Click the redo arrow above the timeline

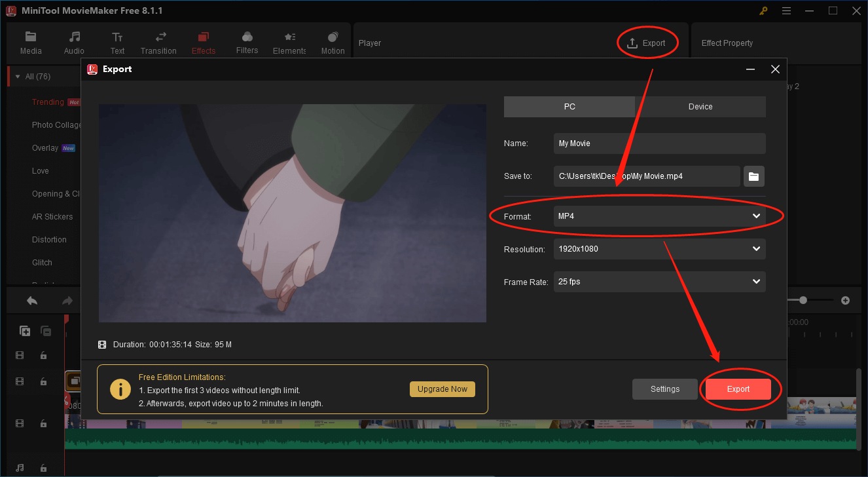(67, 301)
